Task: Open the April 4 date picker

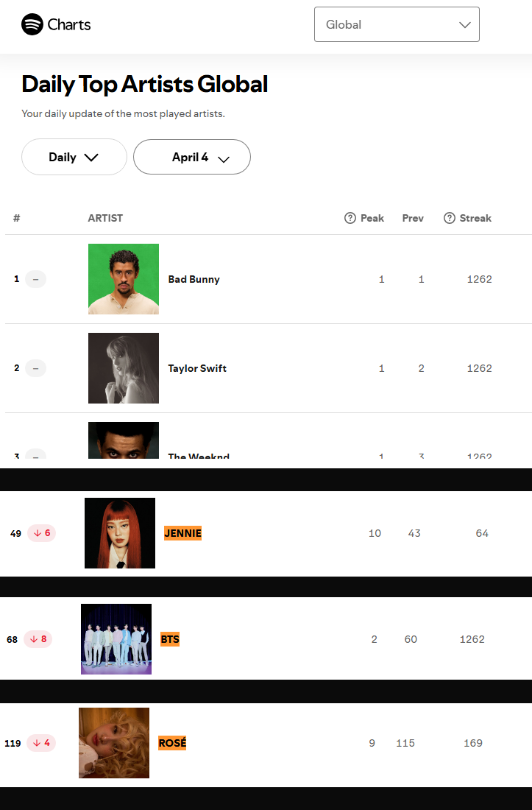Action: [x=191, y=157]
